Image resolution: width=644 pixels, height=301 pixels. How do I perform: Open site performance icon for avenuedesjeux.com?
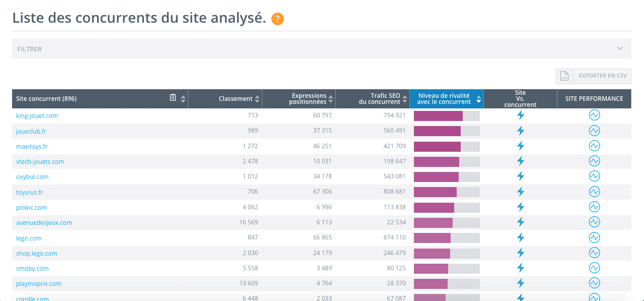[594, 222]
